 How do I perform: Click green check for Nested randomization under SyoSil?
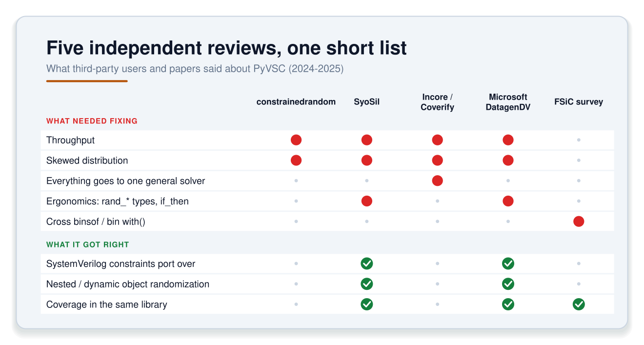click(x=367, y=284)
